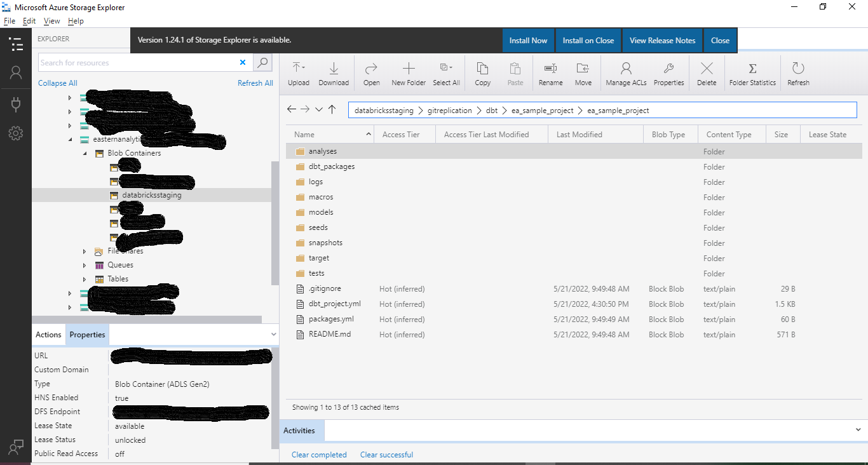The width and height of the screenshot is (868, 465).
Task: Sort by Last Modified column header
Action: coord(597,135)
